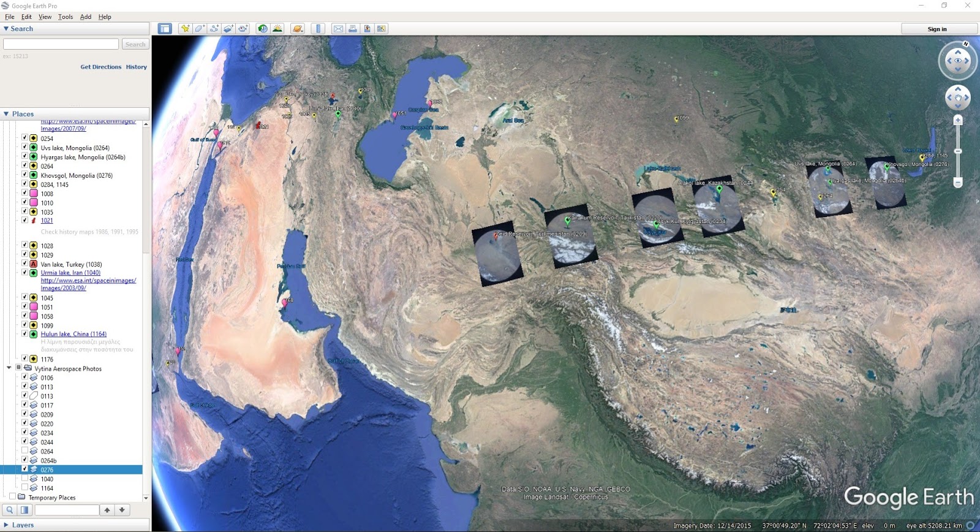Uncheck the 0264b overlay checkbox
Image resolution: width=980 pixels, height=532 pixels.
click(24, 460)
